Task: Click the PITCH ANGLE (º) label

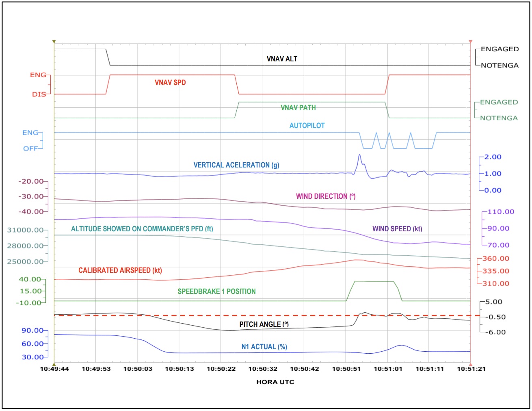Action: click(x=264, y=324)
